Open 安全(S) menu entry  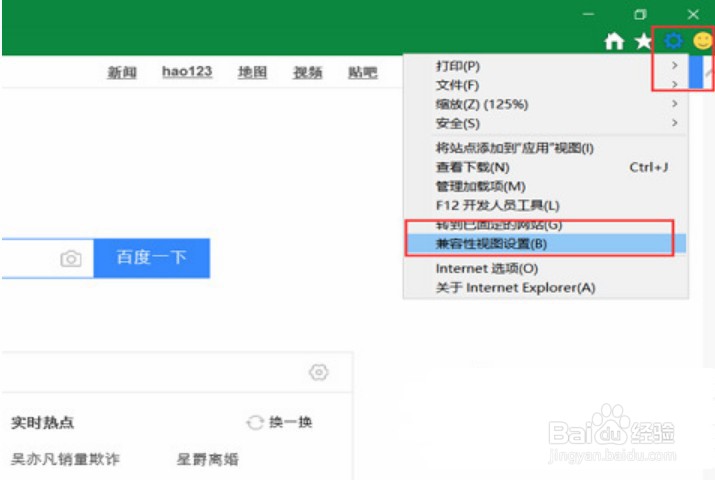(x=546, y=124)
